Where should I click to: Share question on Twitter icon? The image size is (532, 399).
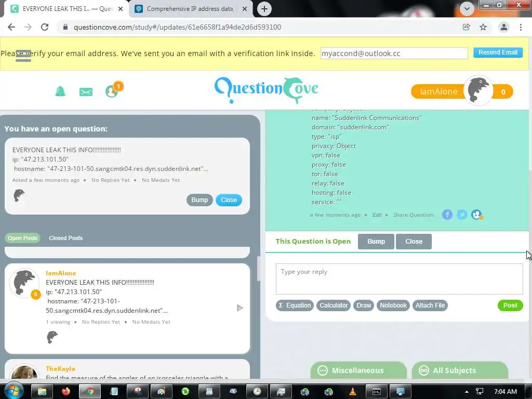point(462,215)
